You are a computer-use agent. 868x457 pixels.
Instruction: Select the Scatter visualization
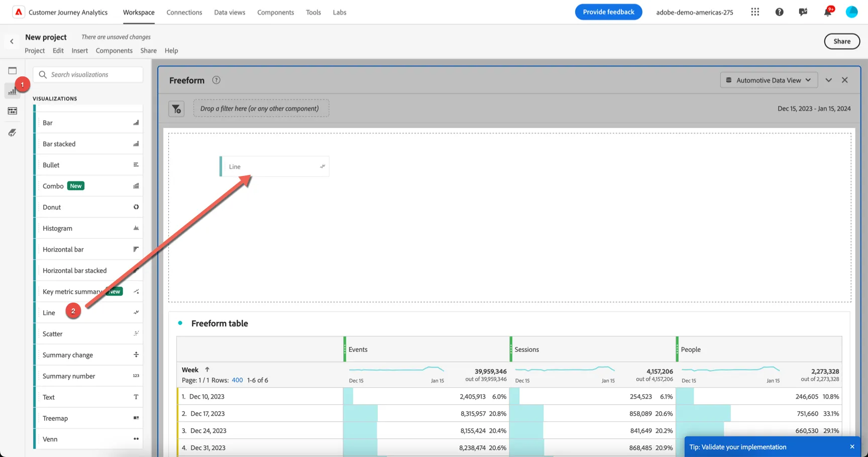(88, 334)
